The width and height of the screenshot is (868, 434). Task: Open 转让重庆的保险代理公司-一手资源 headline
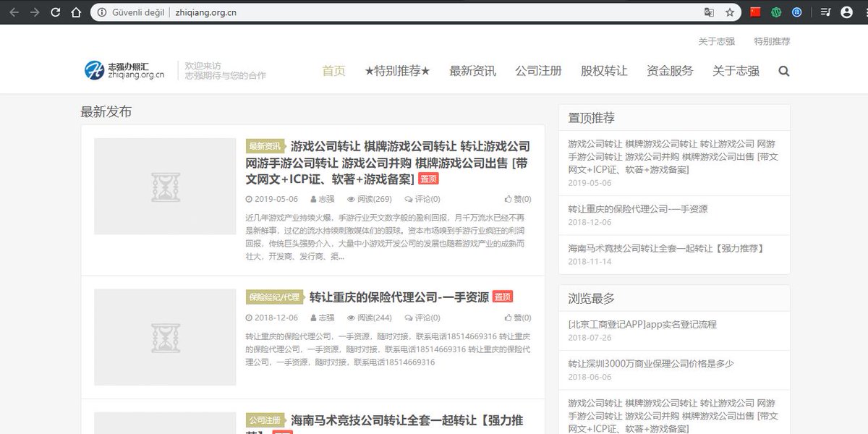pos(399,297)
